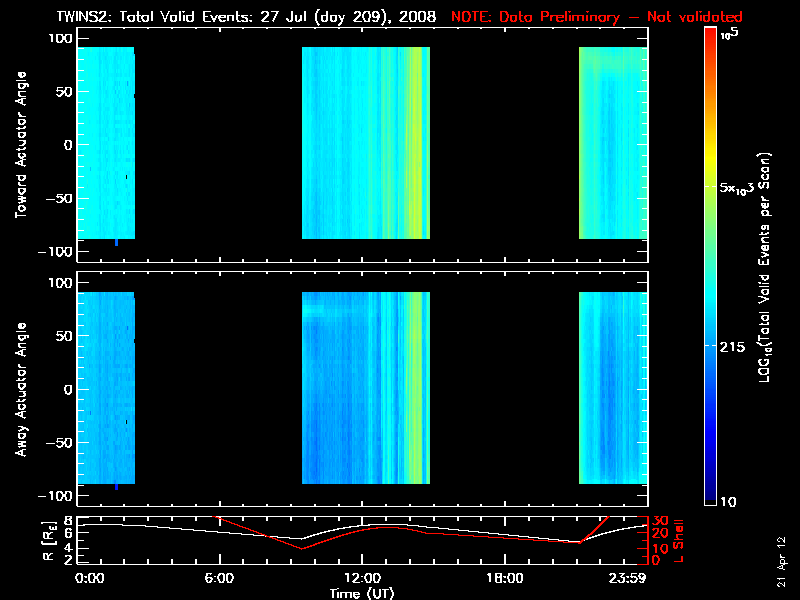Click the last data block in the Toward panel
Viewport: 800px width, 600px height.
click(613, 145)
